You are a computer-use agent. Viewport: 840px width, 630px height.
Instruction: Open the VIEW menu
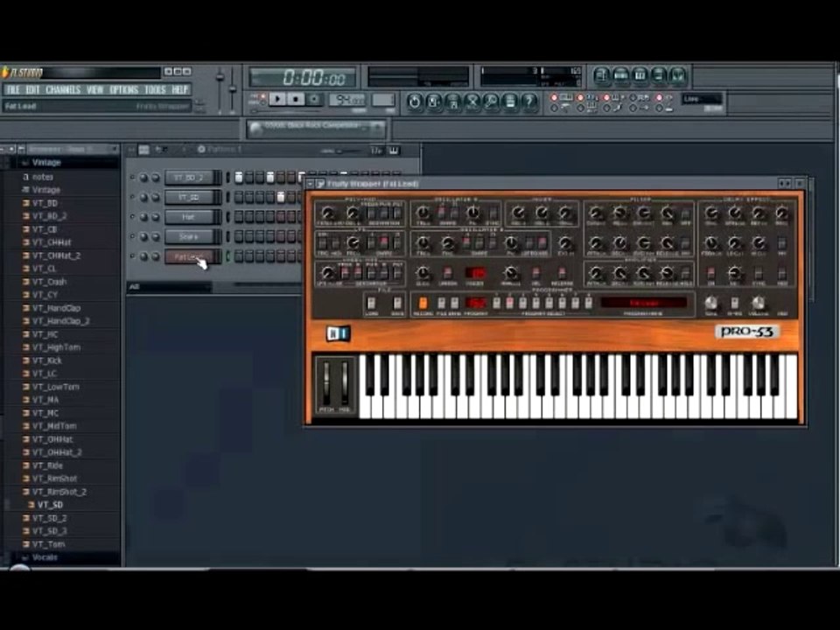coord(94,89)
